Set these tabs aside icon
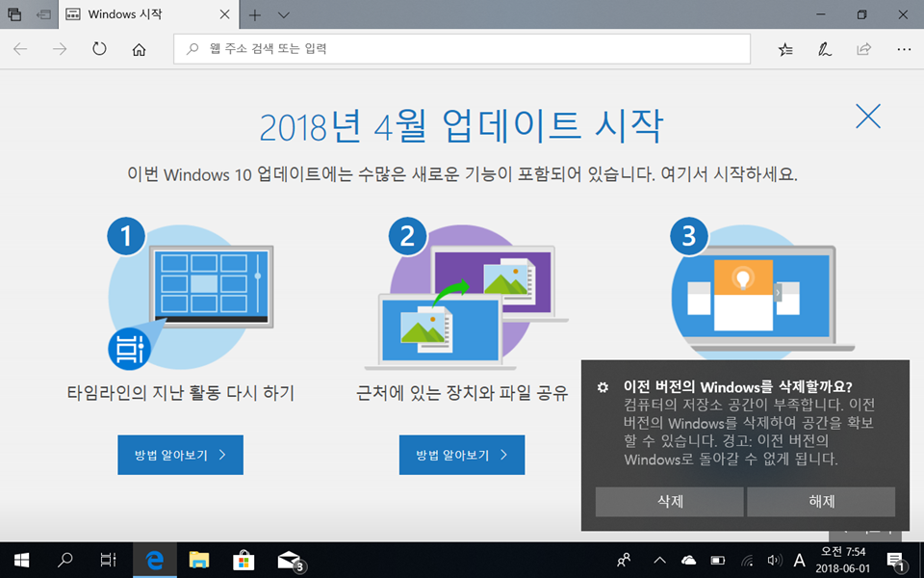Screen dimensions: 924x578 (43, 14)
